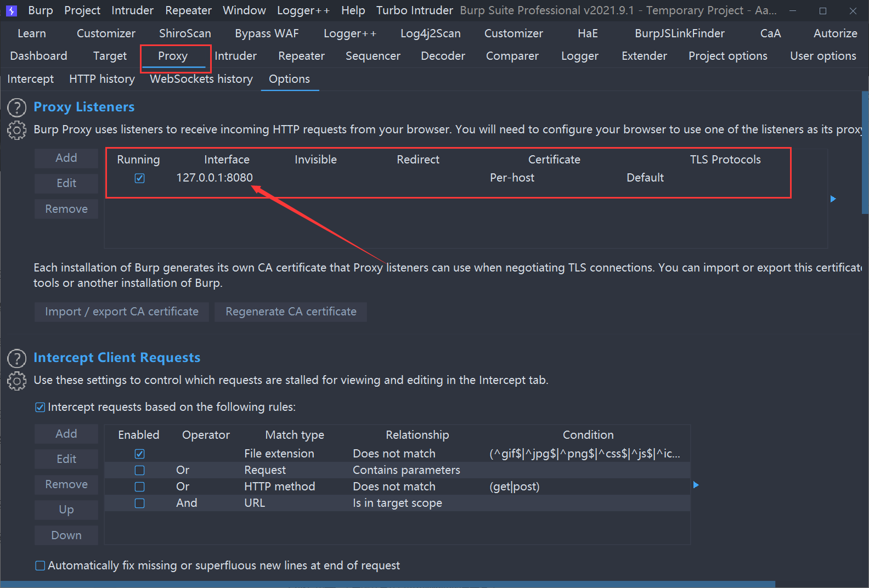869x588 pixels.
Task: Switch to the Dashboard tab
Action: coord(38,56)
